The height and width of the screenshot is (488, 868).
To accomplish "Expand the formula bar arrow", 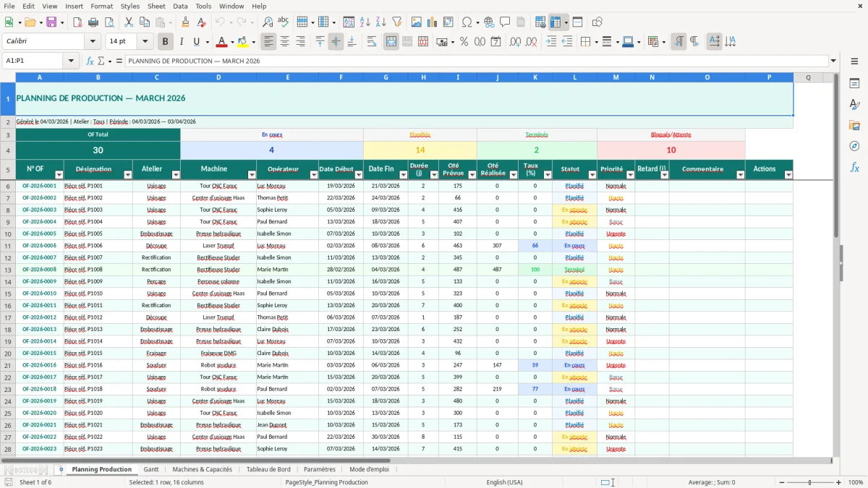I will tap(833, 61).
